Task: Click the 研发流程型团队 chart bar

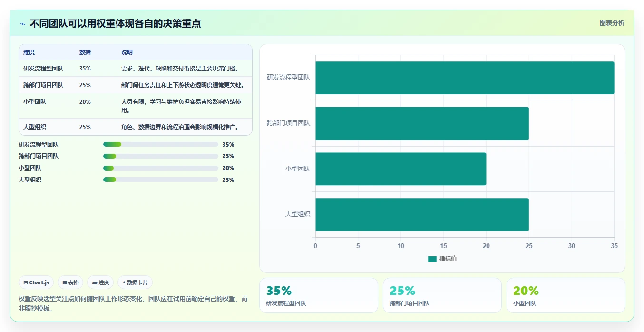Action: [x=465, y=78]
